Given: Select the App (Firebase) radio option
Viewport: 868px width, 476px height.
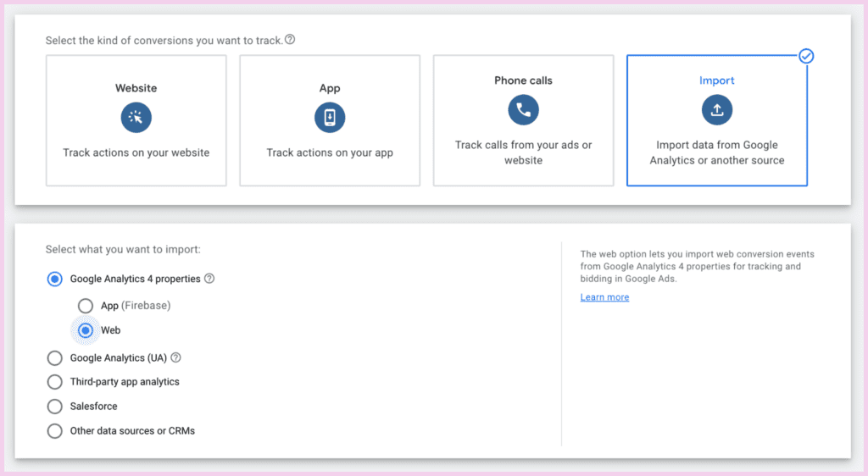Looking at the screenshot, I should pyautogui.click(x=86, y=306).
